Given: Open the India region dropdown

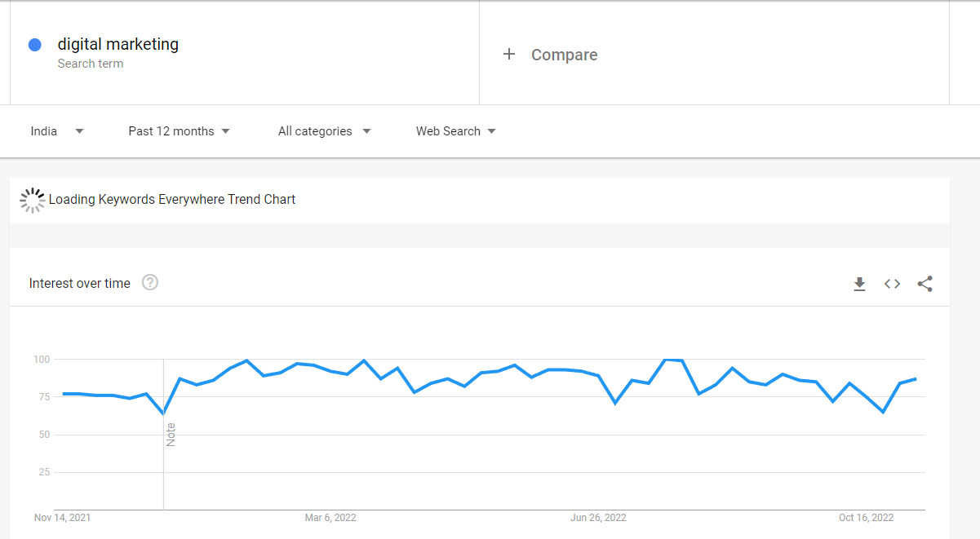Looking at the screenshot, I should (x=57, y=131).
